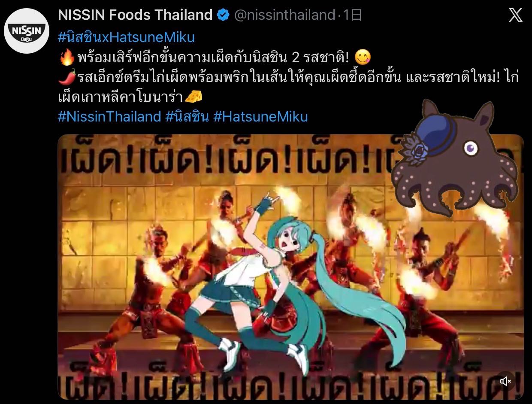Image resolution: width=532 pixels, height=404 pixels.
Task: Click the blue verified badge
Action: (223, 15)
